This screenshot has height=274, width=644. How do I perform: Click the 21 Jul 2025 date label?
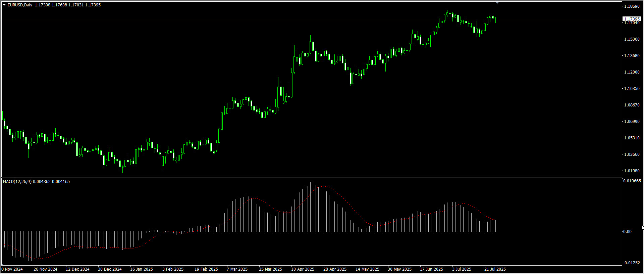click(x=495, y=269)
